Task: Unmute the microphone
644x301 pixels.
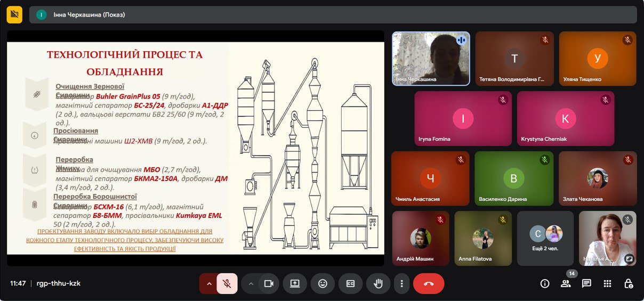Action: [227, 283]
